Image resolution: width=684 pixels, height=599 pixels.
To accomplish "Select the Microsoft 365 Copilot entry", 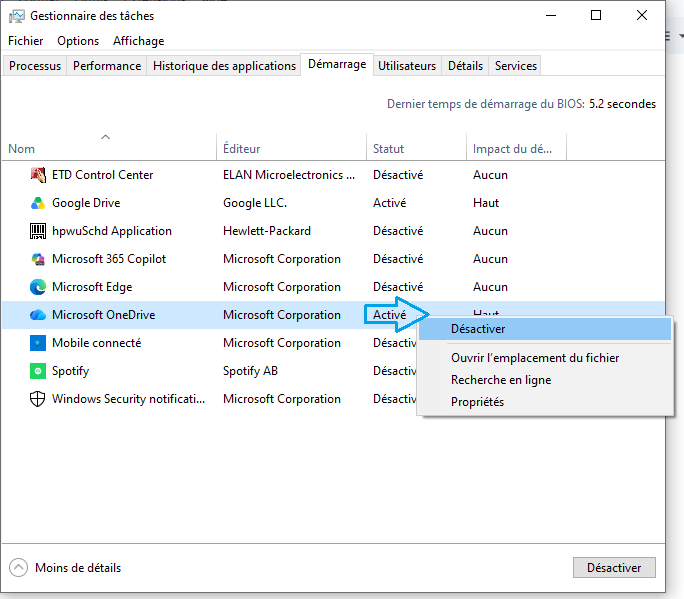I will point(109,259).
